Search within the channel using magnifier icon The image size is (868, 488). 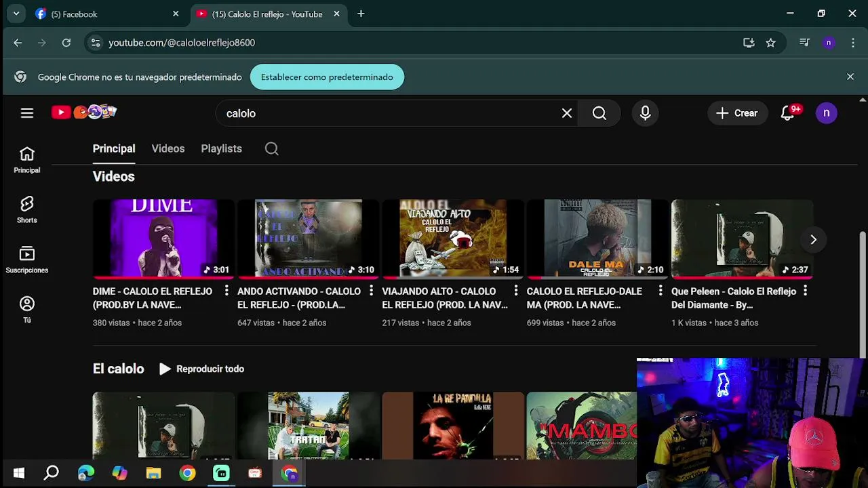[271, 148]
